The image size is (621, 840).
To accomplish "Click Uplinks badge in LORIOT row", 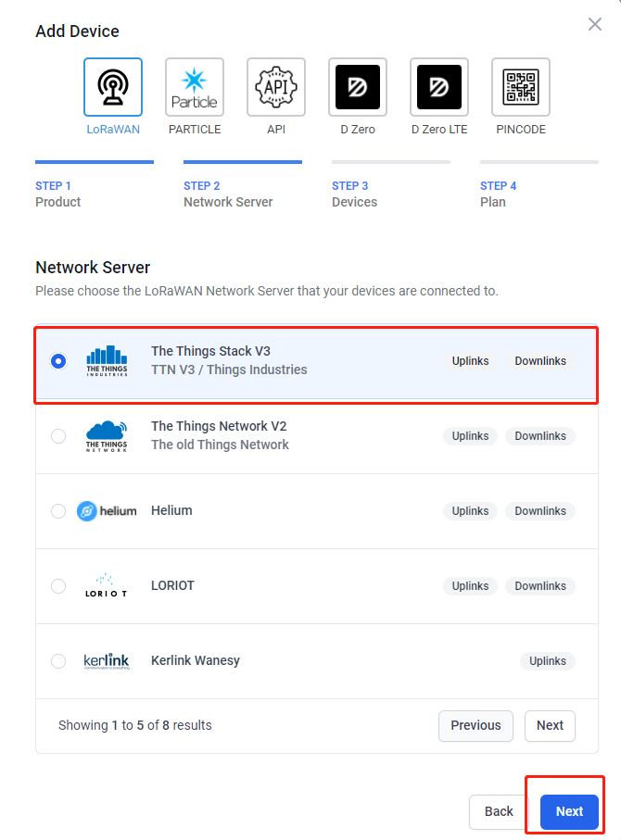I will pos(470,586).
